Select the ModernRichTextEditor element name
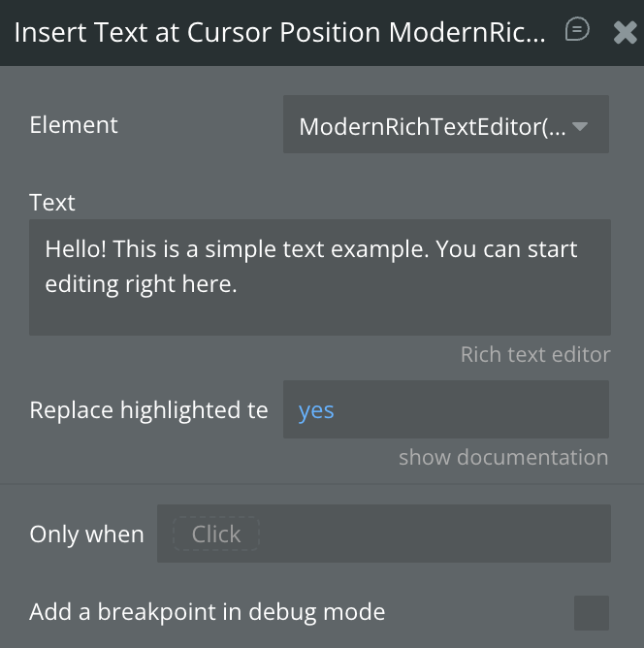Screen dimensions: 644x648 click(432, 126)
